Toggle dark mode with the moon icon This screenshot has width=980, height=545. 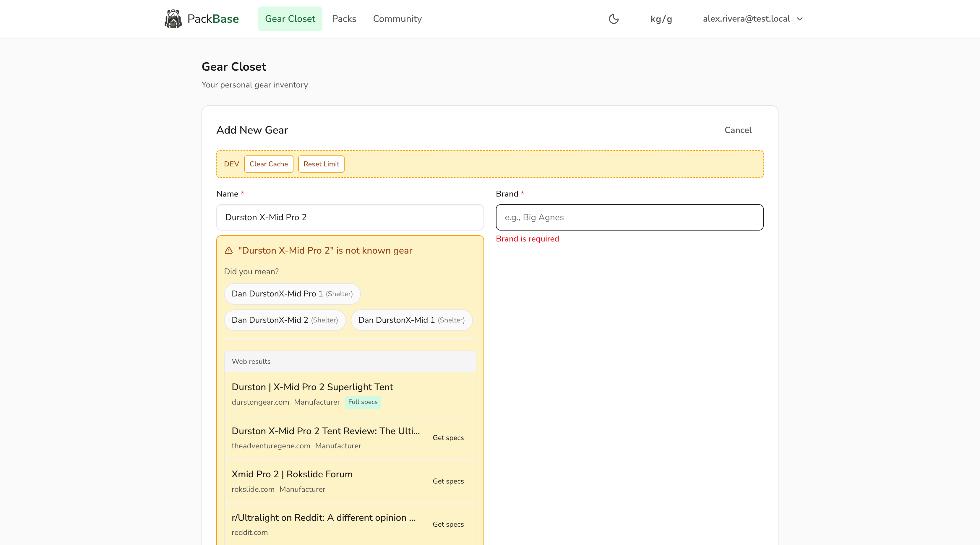pyautogui.click(x=614, y=19)
